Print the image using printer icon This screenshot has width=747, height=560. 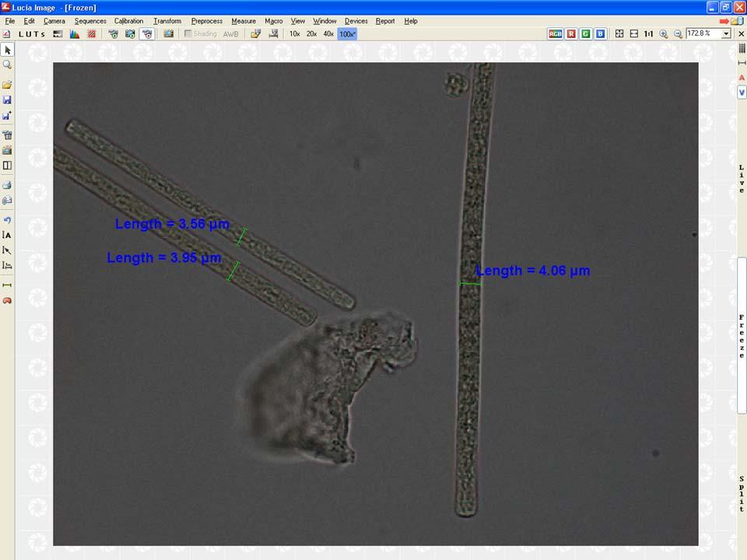pos(7,185)
